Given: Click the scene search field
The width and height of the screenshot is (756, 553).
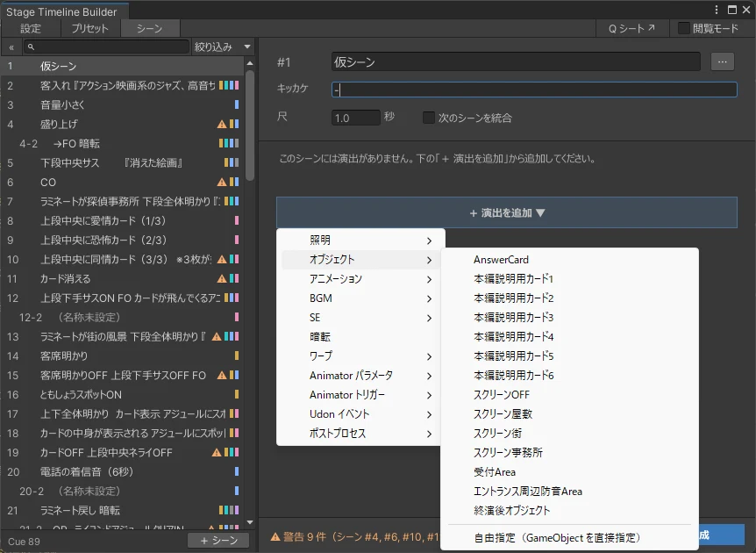Looking at the screenshot, I should point(106,47).
